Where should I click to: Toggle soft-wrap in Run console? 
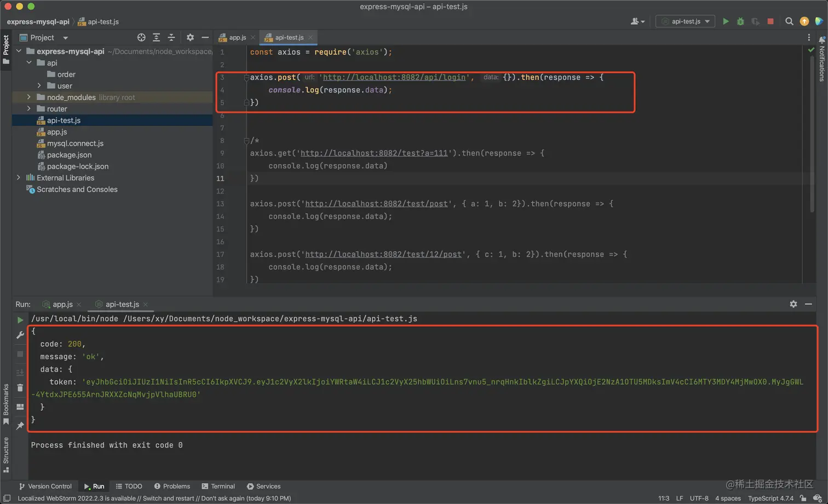click(20, 372)
